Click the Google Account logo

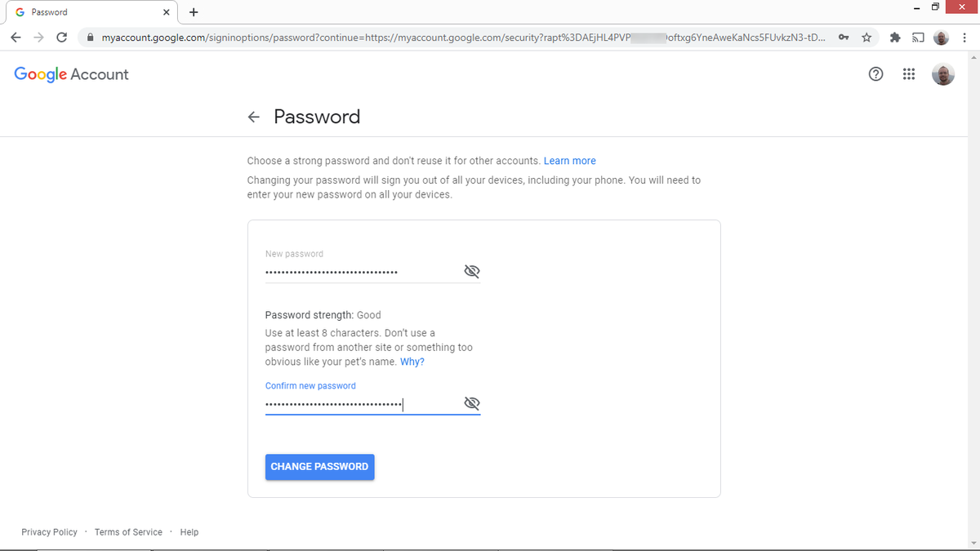[70, 74]
